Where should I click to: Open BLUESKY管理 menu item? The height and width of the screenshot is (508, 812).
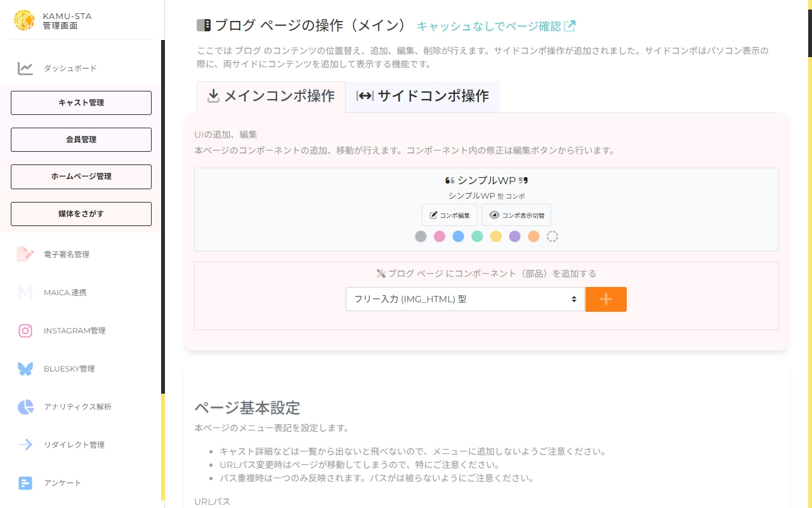[69, 369]
